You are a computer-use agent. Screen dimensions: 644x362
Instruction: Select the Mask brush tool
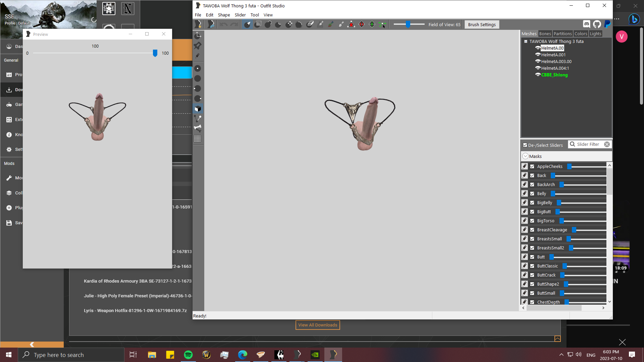coord(258,24)
